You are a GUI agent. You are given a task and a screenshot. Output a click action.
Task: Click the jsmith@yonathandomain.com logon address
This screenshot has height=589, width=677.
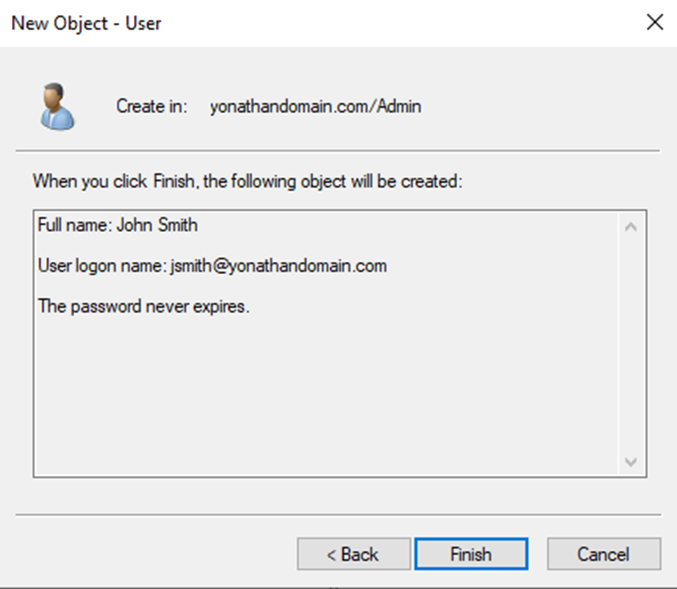tap(279, 266)
